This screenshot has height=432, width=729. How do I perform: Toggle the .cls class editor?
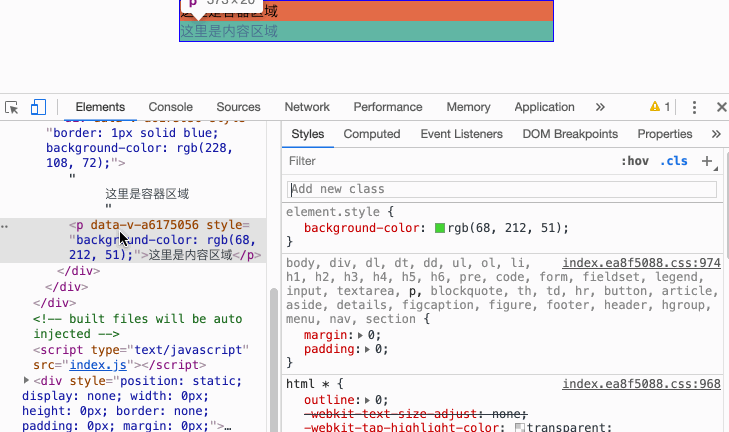[674, 161]
